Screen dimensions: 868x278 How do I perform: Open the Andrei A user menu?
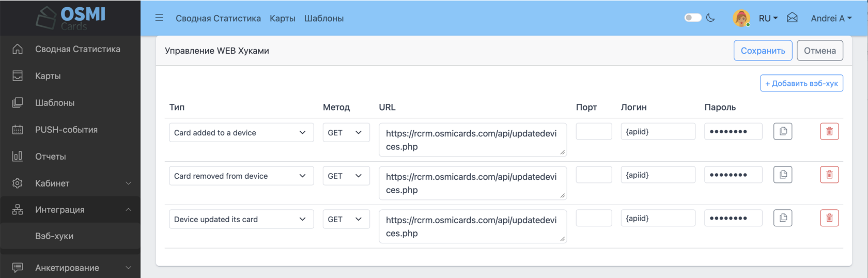tap(831, 18)
